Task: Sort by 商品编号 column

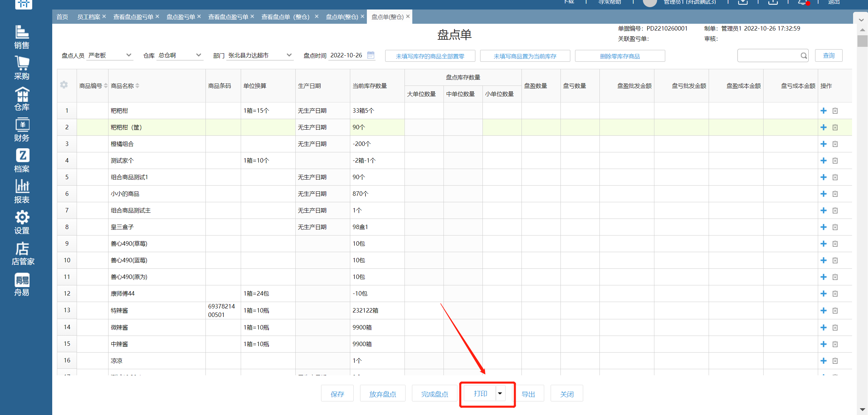Action: coord(106,86)
